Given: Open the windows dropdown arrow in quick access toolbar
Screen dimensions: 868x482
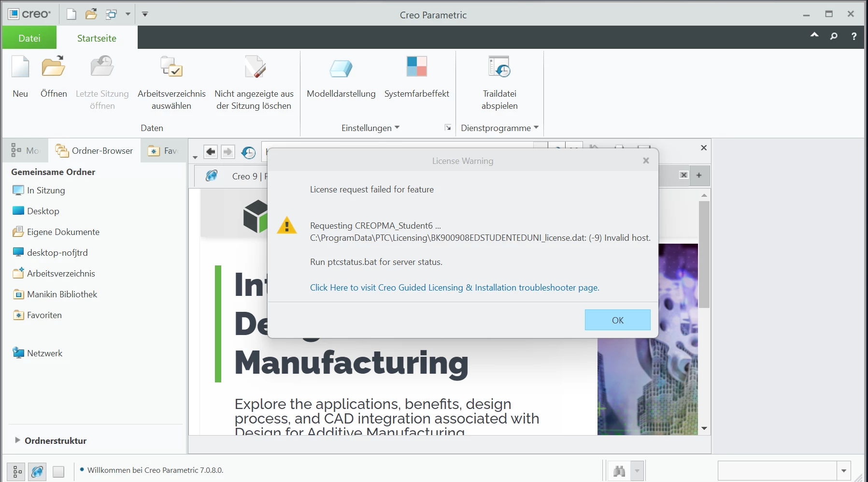Looking at the screenshot, I should tap(128, 14).
